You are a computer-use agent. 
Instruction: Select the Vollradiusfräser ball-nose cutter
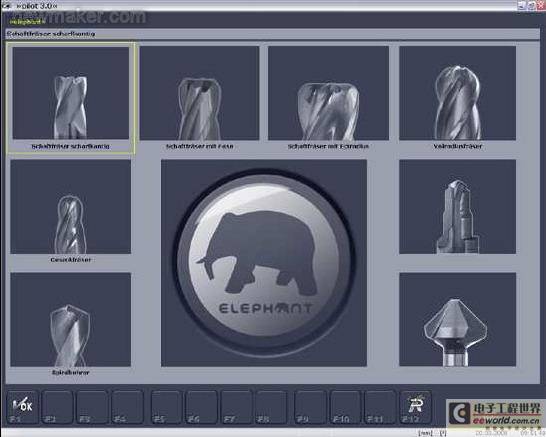click(x=458, y=93)
